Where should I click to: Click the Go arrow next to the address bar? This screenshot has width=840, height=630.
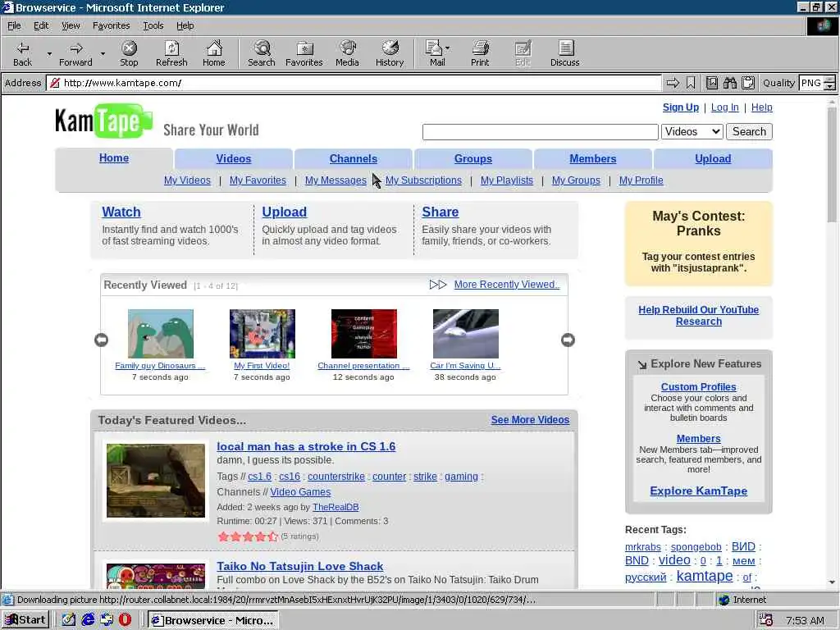click(x=673, y=83)
